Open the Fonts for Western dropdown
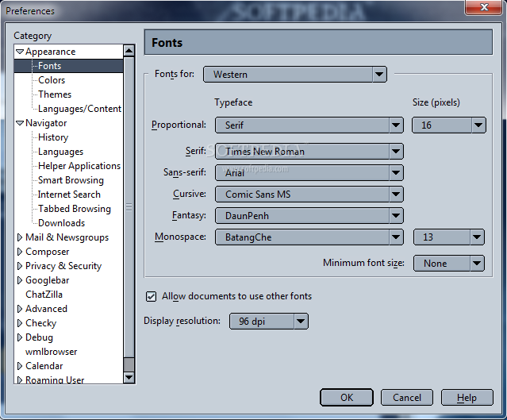 click(x=295, y=75)
